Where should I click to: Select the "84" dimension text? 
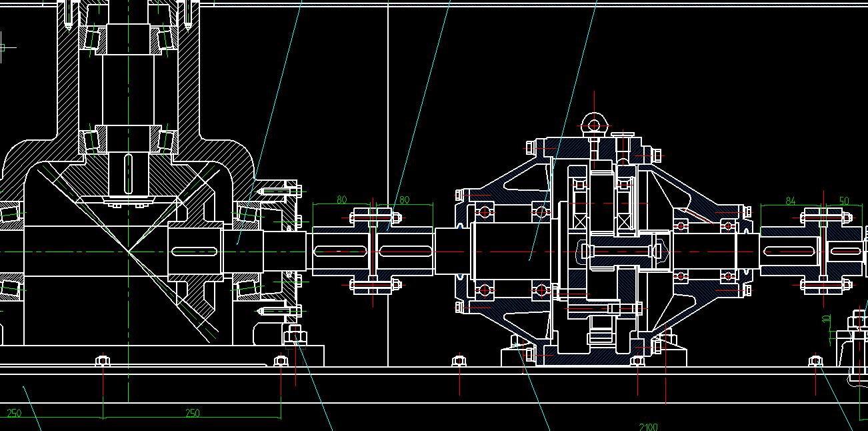click(x=791, y=201)
